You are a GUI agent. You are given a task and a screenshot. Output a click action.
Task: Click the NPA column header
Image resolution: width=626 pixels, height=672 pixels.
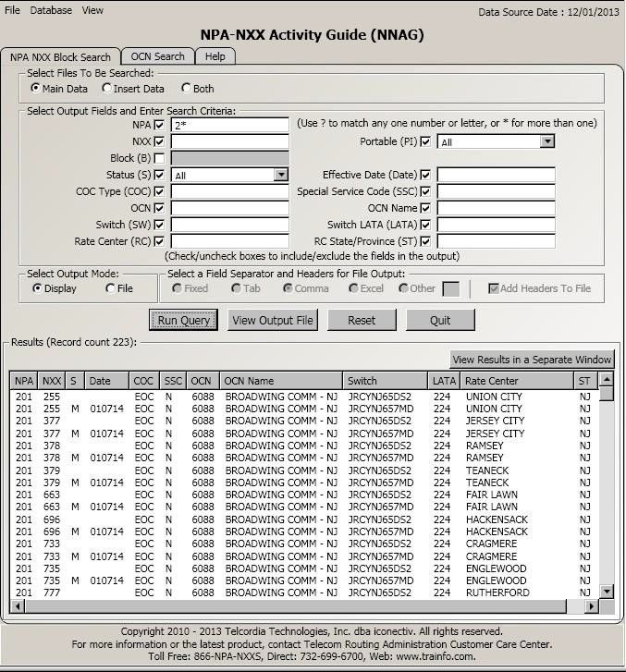24,381
